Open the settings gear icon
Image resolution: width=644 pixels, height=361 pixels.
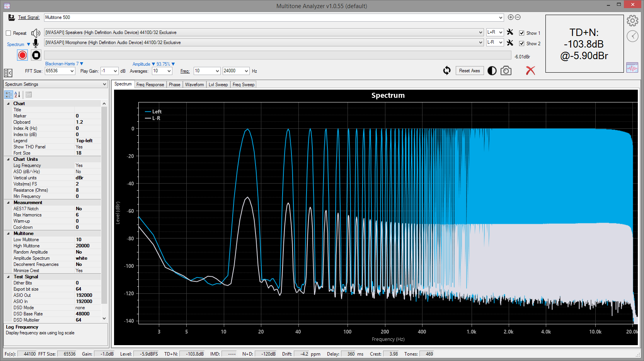tap(632, 20)
